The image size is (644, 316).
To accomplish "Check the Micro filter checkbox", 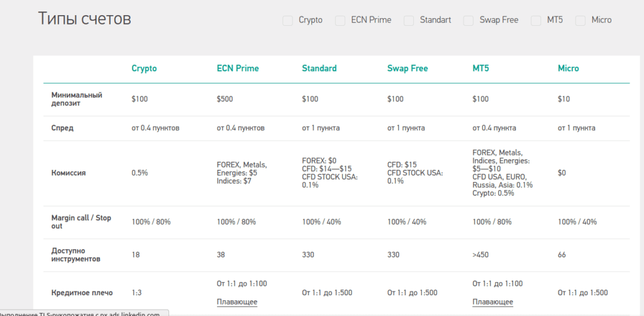I will 580,20.
